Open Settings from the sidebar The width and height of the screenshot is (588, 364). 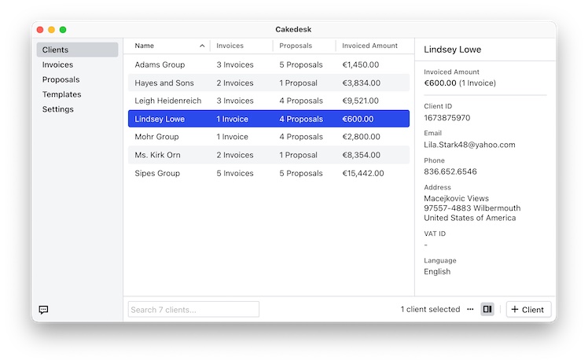[x=57, y=110]
